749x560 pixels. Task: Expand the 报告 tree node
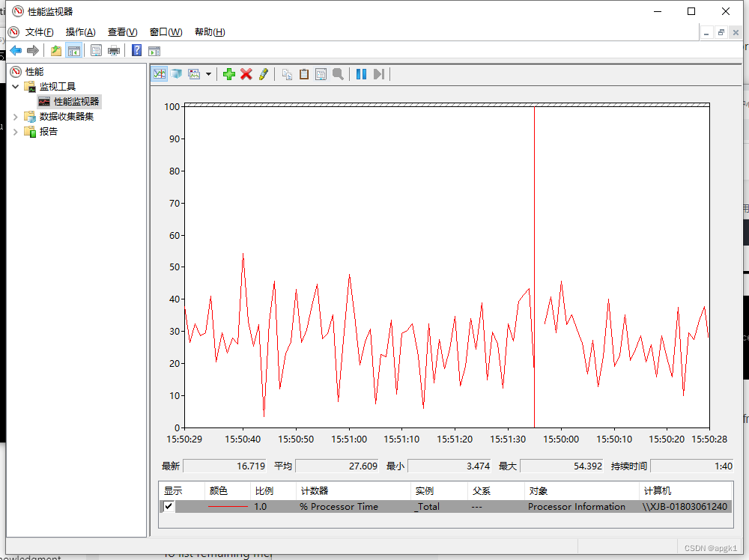pos(15,131)
